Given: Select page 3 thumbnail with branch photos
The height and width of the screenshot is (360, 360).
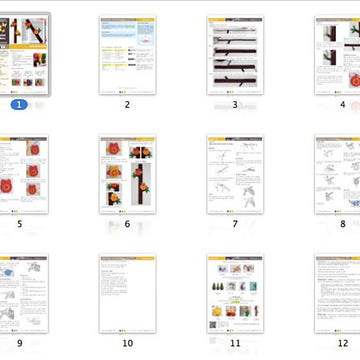Looking at the screenshot, I should [x=235, y=55].
